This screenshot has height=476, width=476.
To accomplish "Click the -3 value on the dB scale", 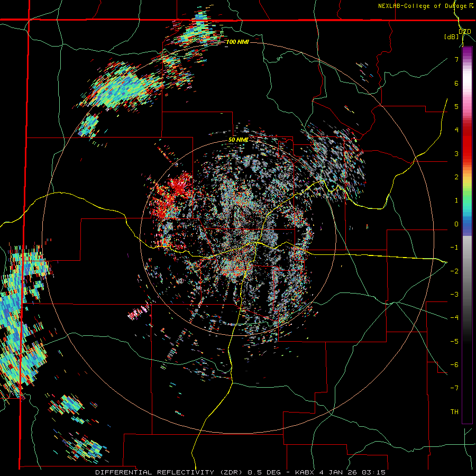I will tap(454, 295).
